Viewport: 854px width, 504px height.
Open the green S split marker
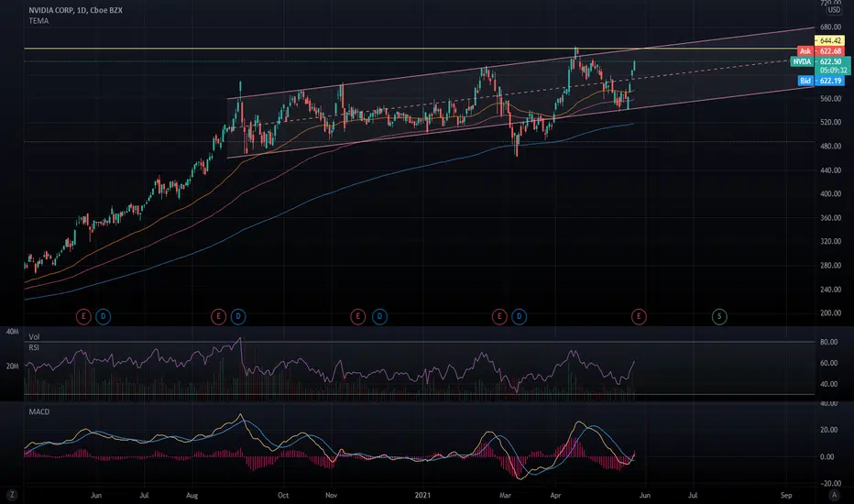(x=719, y=316)
